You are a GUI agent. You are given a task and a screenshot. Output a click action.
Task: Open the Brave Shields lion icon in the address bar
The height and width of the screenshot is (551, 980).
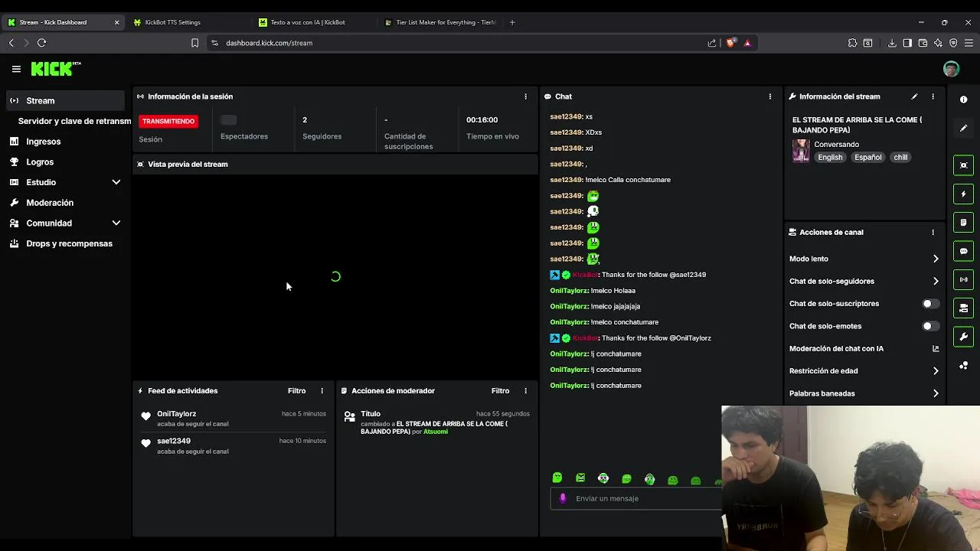730,43
